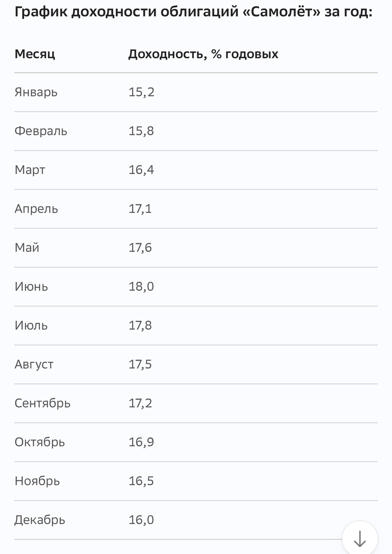Click the peak yield value 18,0
This screenshot has width=392, height=554.
pyautogui.click(x=141, y=287)
